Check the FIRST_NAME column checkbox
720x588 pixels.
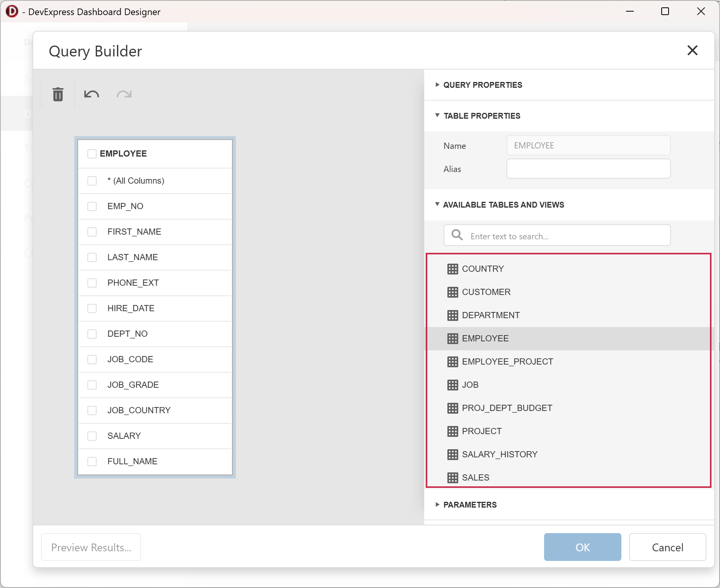(92, 232)
